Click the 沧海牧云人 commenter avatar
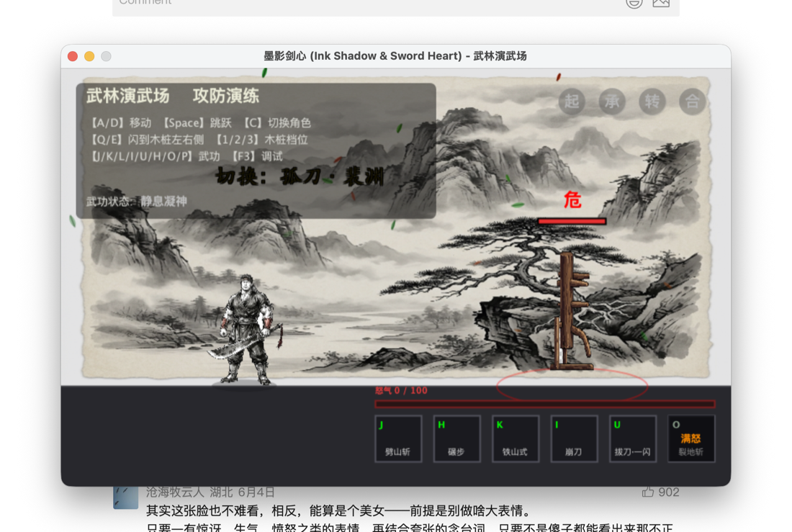The height and width of the screenshot is (532, 792). pyautogui.click(x=126, y=497)
